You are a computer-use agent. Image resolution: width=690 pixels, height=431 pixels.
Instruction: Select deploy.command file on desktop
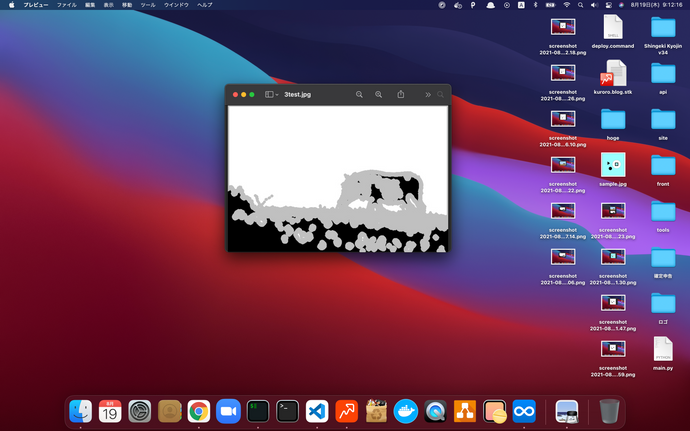click(x=613, y=32)
